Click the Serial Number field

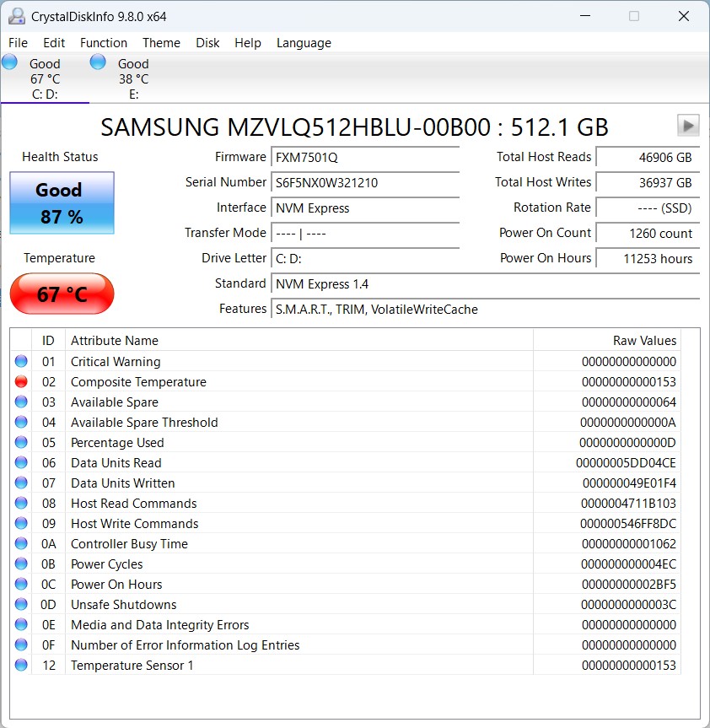pos(365,183)
